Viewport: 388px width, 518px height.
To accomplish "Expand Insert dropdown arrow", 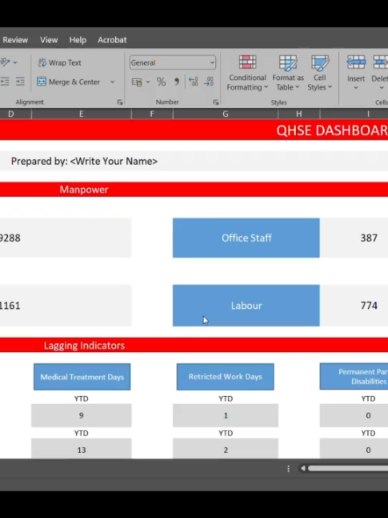I will click(x=356, y=88).
